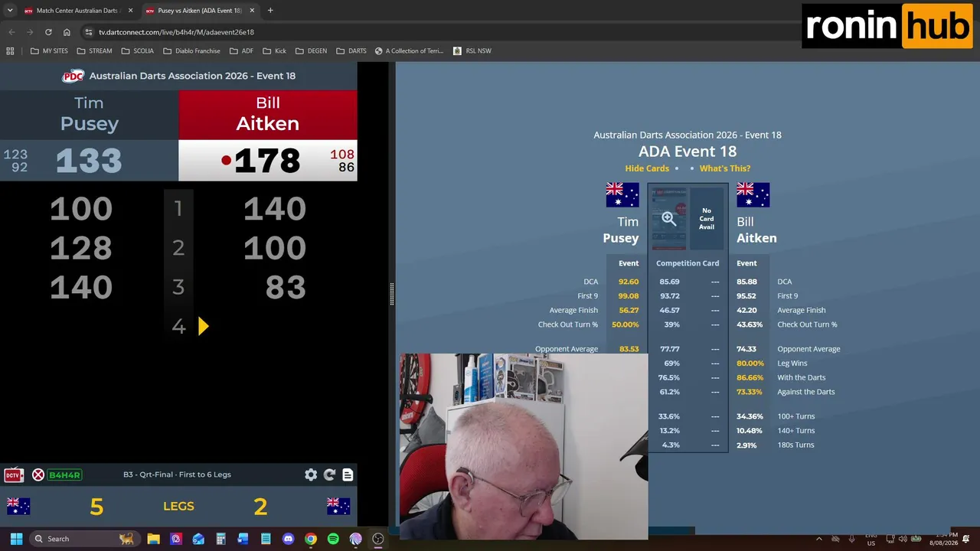Screen dimensions: 980x551
Task: Open a new browser tab
Action: (x=270, y=11)
